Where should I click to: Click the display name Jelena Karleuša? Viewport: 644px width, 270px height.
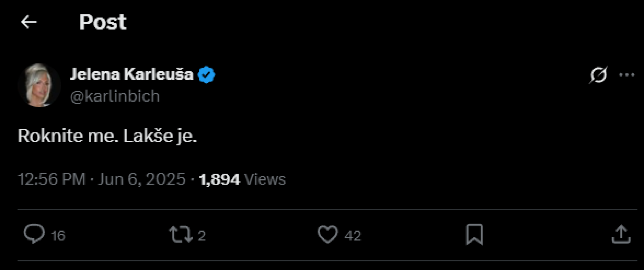pyautogui.click(x=131, y=74)
